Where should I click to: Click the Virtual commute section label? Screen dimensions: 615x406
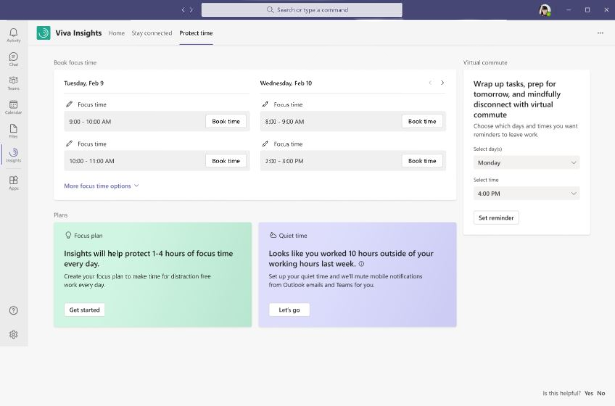tap(485, 63)
